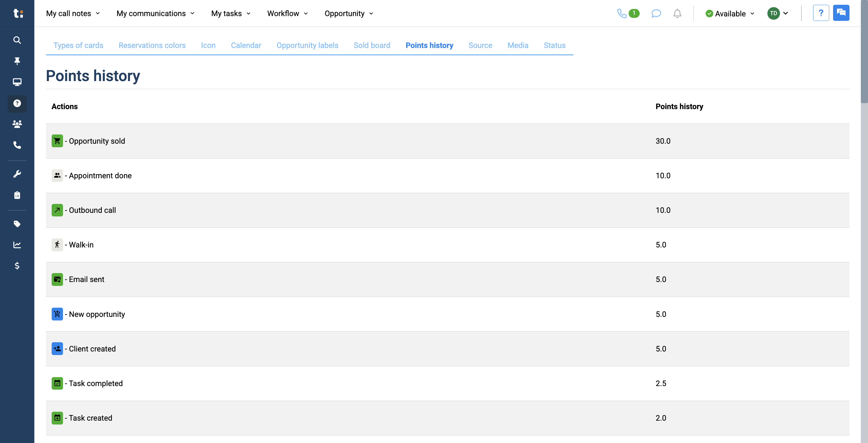Screen dimensions: 868x443
Task: Expand the My call notes menu
Action: click(73, 13)
